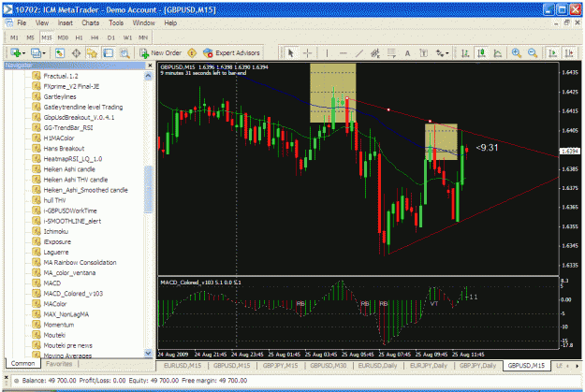
Task: Open the GBPJPY,Daily chart tab
Action: (477, 366)
